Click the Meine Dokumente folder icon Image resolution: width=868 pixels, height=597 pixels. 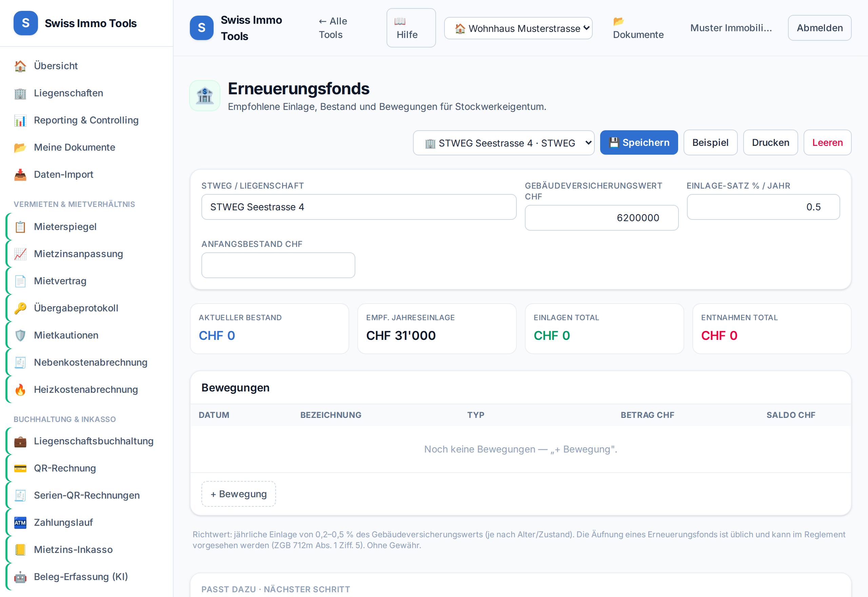[20, 147]
